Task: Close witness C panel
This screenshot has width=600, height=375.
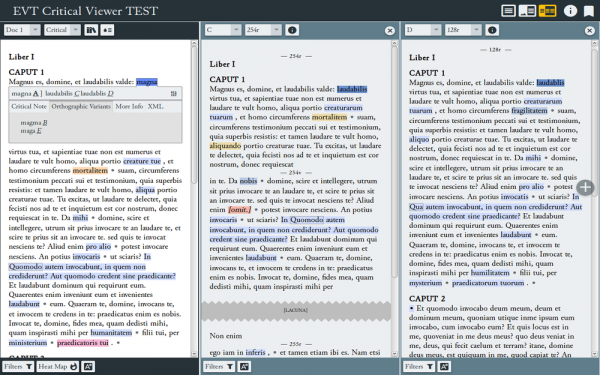Action: coord(390,31)
